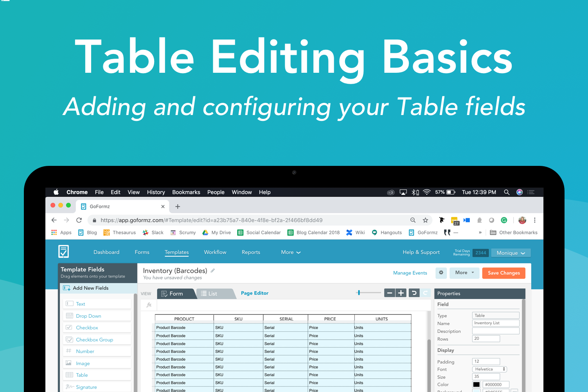This screenshot has height=392, width=588.
Task: Click the formula fx icon
Action: pos(149,305)
